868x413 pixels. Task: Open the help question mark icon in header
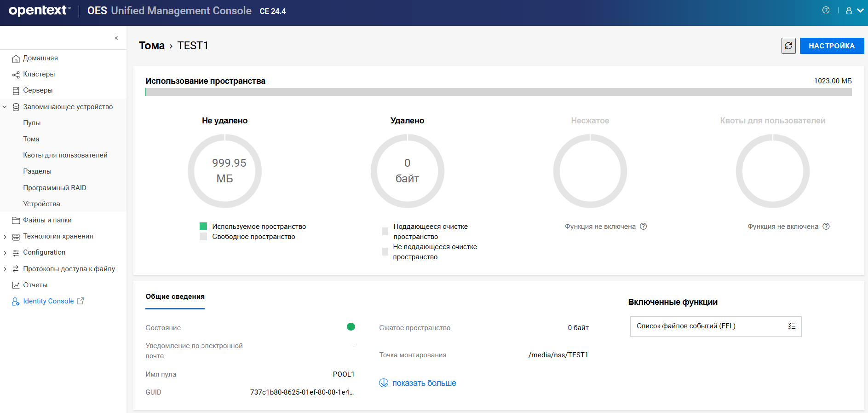click(x=826, y=10)
